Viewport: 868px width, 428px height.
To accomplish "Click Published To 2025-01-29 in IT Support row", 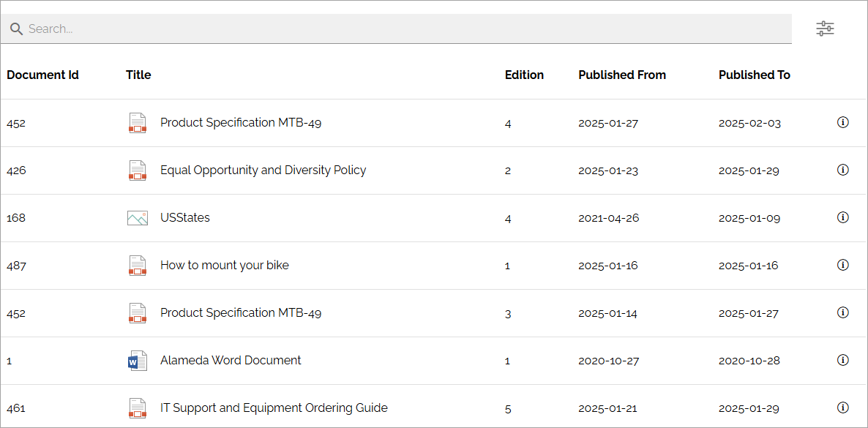I will click(x=749, y=409).
